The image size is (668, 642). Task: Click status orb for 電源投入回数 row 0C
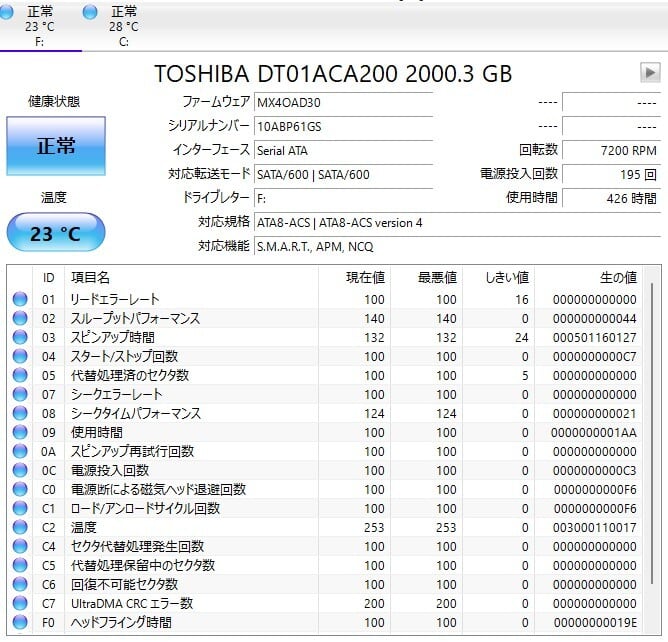[20, 470]
